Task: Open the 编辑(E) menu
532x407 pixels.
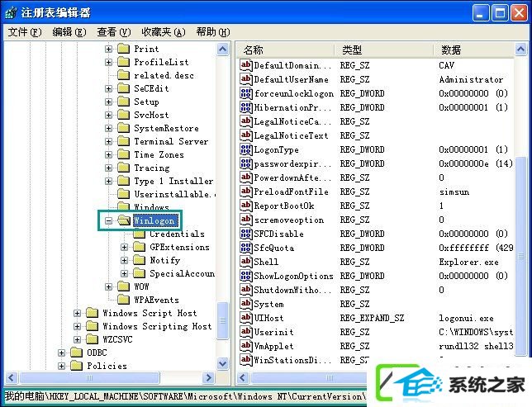Action: pos(69,32)
